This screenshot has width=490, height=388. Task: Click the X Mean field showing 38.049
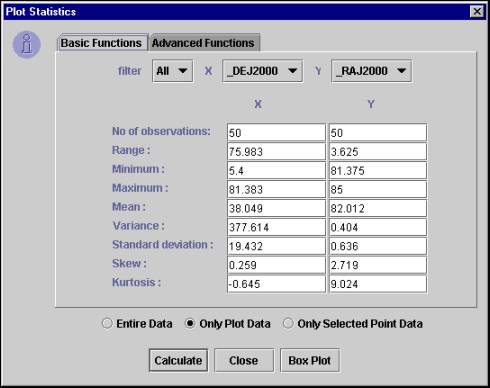(x=276, y=208)
